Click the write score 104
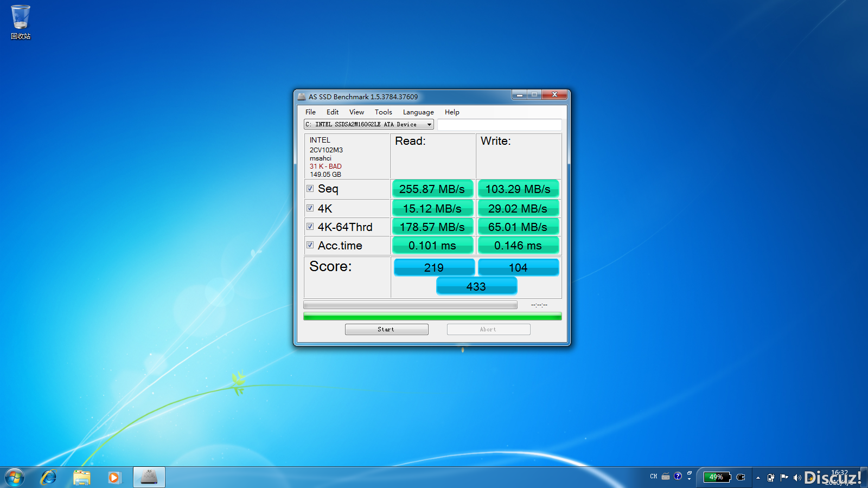868x488 pixels. pyautogui.click(x=518, y=267)
